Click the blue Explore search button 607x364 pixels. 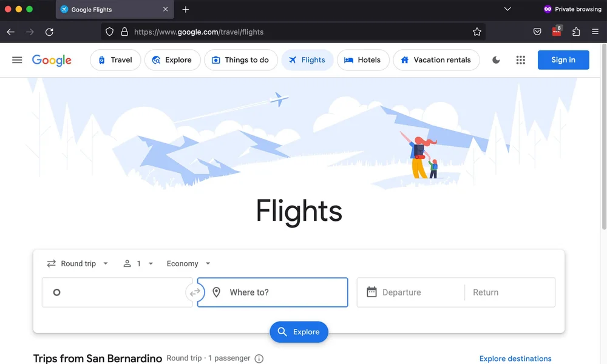(x=299, y=332)
